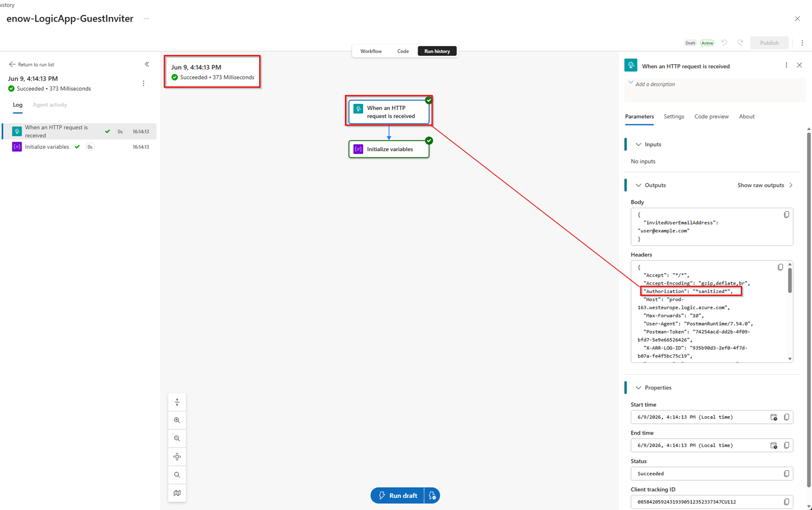Collapse the run log side panel
The image size is (812, 510).
point(147,64)
